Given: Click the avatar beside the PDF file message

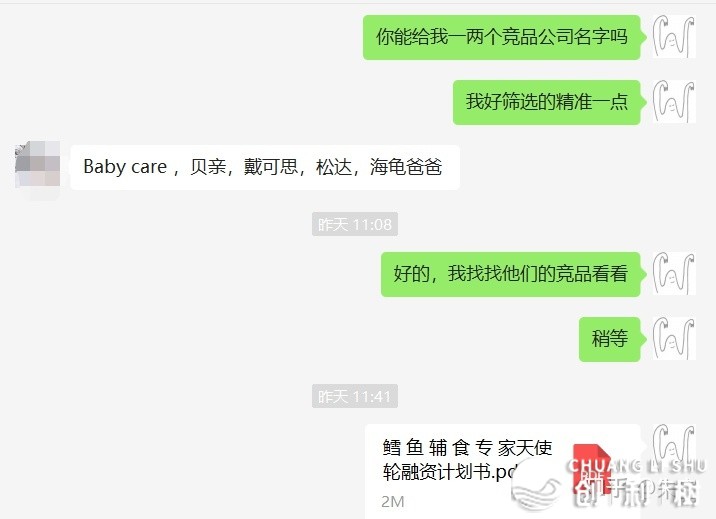Looking at the screenshot, I should (x=674, y=446).
